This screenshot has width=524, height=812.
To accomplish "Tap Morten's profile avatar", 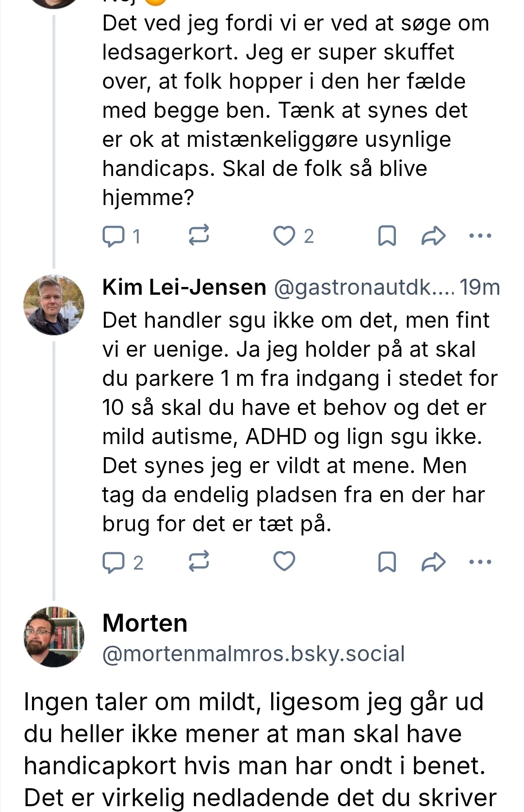I will point(54,637).
